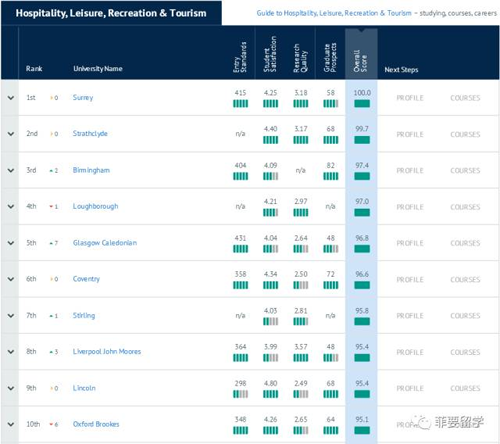View Stirling PROFILE
Screen dimensions: 500x444
pos(410,316)
